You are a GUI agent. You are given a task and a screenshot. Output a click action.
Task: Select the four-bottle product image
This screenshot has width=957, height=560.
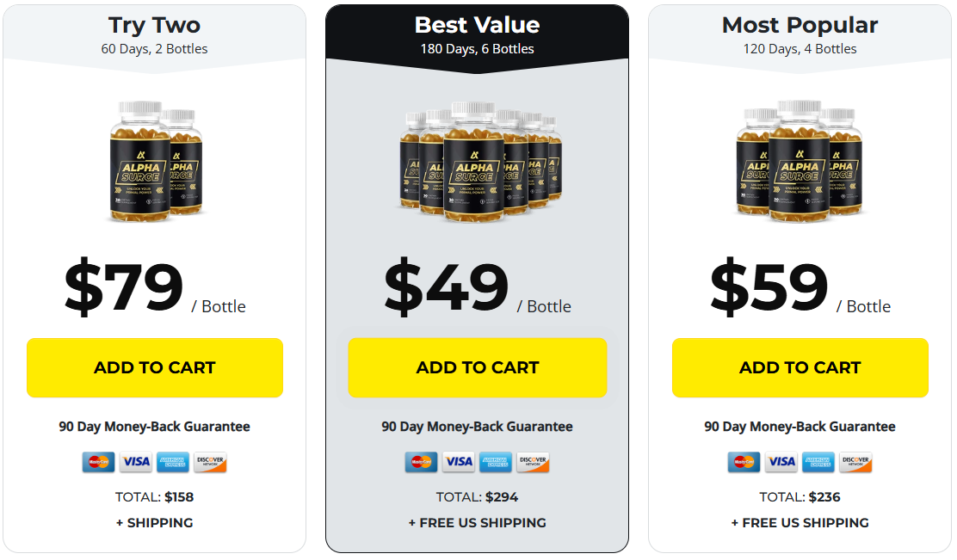(x=800, y=161)
